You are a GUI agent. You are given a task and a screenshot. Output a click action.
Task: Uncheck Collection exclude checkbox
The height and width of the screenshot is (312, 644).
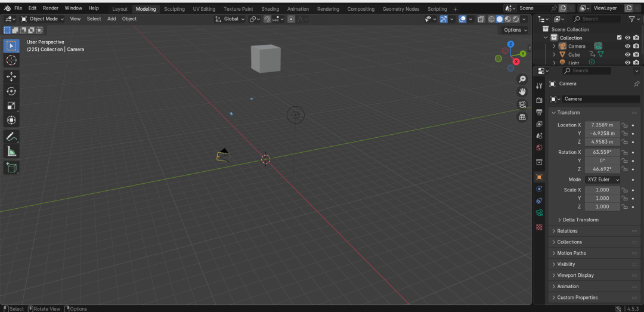click(620, 38)
